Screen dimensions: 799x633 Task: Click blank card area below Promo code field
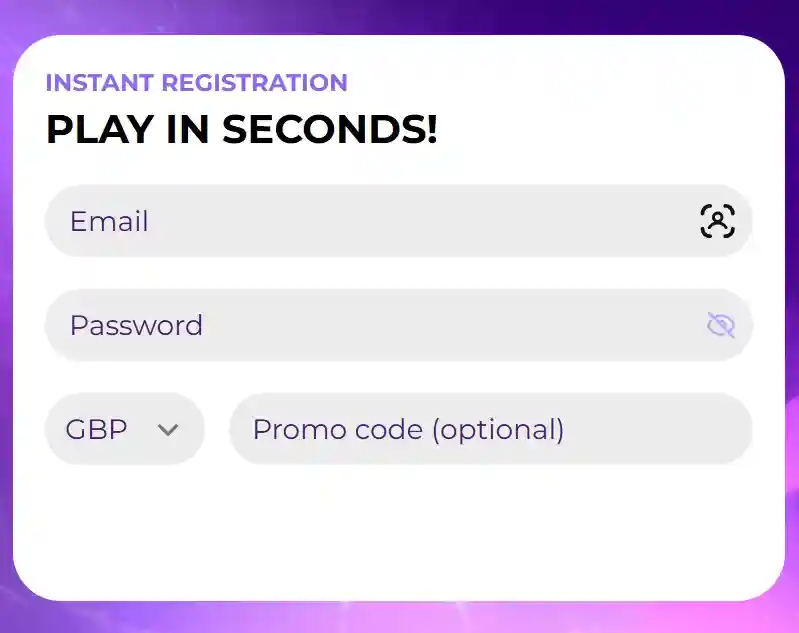tap(490, 530)
